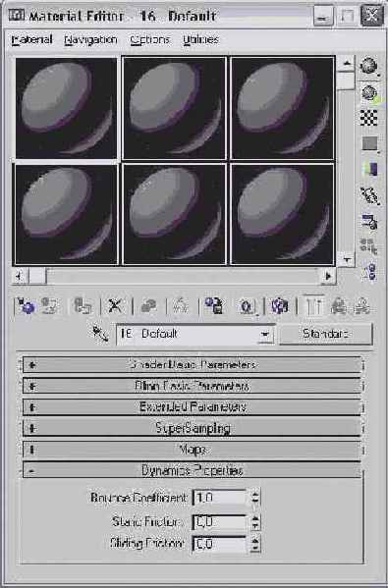Click the Put to Library icon
388x588 pixels.
click(214, 306)
